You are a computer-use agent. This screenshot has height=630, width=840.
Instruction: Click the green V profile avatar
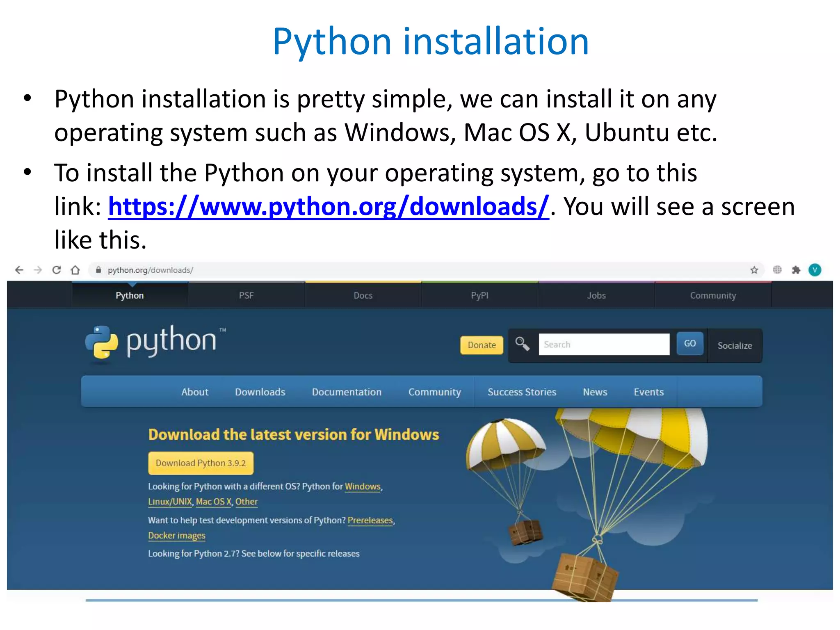[815, 270]
